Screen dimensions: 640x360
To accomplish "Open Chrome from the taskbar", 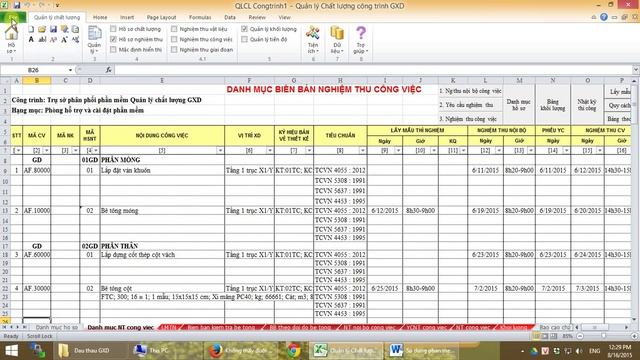I will 293,350.
